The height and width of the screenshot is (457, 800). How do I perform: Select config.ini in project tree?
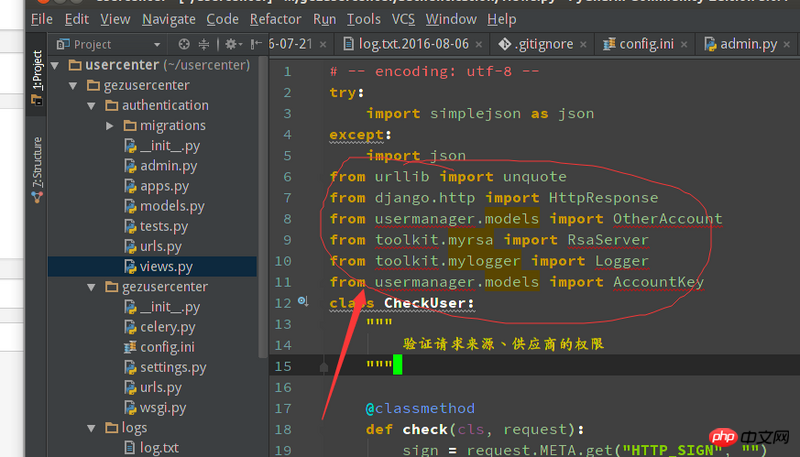coord(167,347)
